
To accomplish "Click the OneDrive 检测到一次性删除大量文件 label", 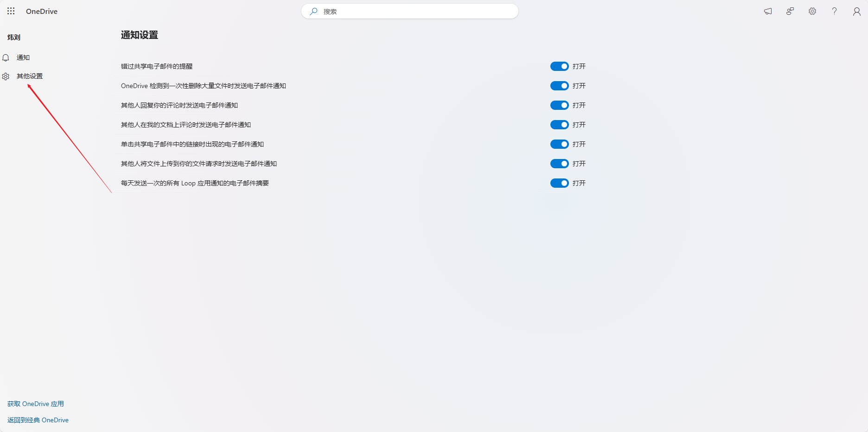I will click(204, 86).
